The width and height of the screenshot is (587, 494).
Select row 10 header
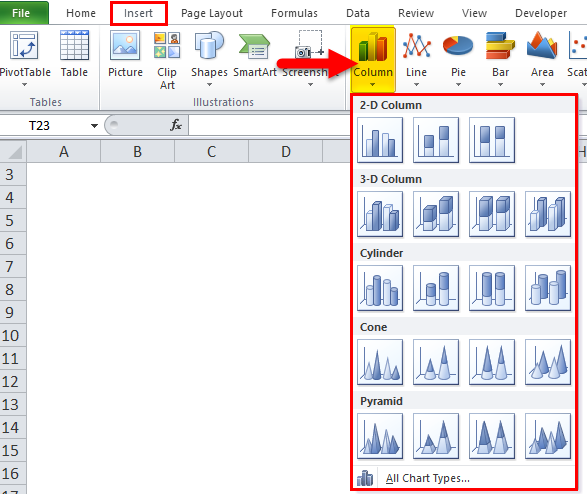point(13,336)
